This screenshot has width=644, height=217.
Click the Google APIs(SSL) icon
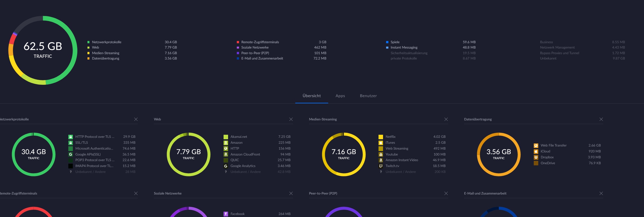71,154
